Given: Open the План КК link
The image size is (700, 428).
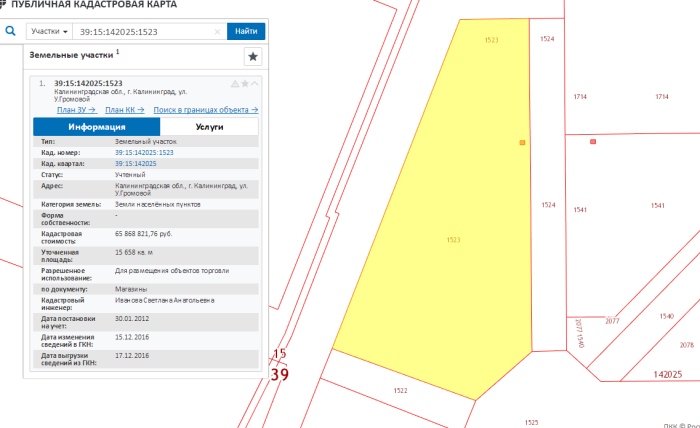Looking at the screenshot, I should [x=125, y=110].
